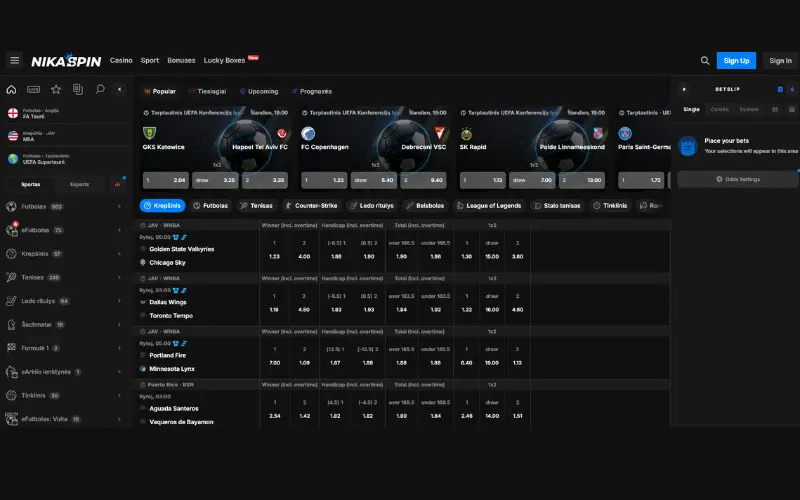Open the Casino menu item
Viewport: 800px width, 500px height.
pyautogui.click(x=121, y=60)
